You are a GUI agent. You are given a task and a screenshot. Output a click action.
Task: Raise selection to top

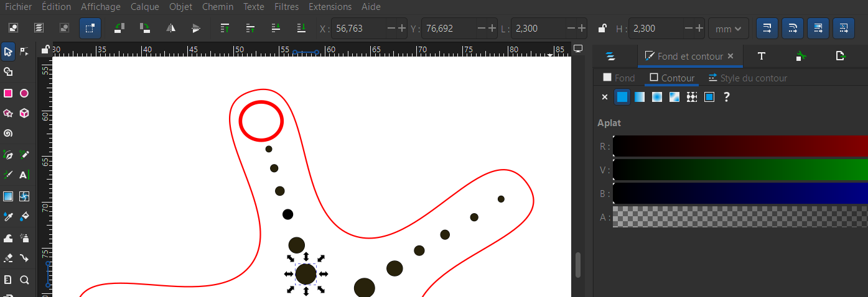click(225, 28)
